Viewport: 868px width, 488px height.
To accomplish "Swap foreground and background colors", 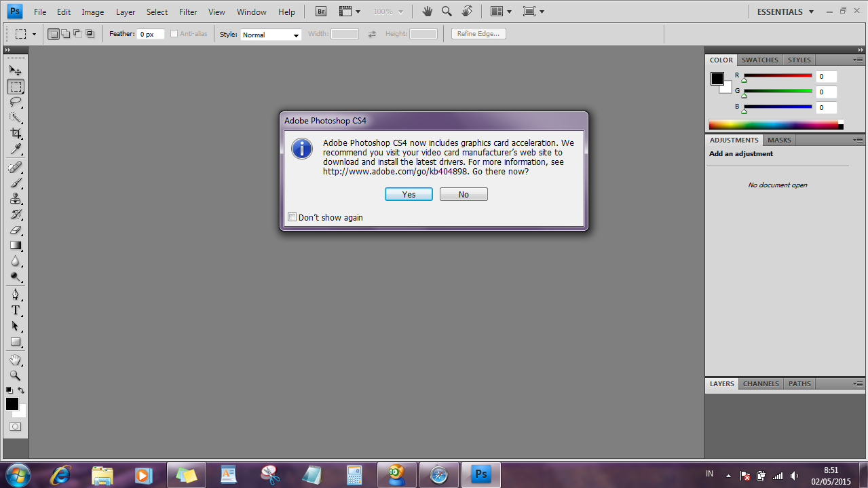I will tap(22, 390).
